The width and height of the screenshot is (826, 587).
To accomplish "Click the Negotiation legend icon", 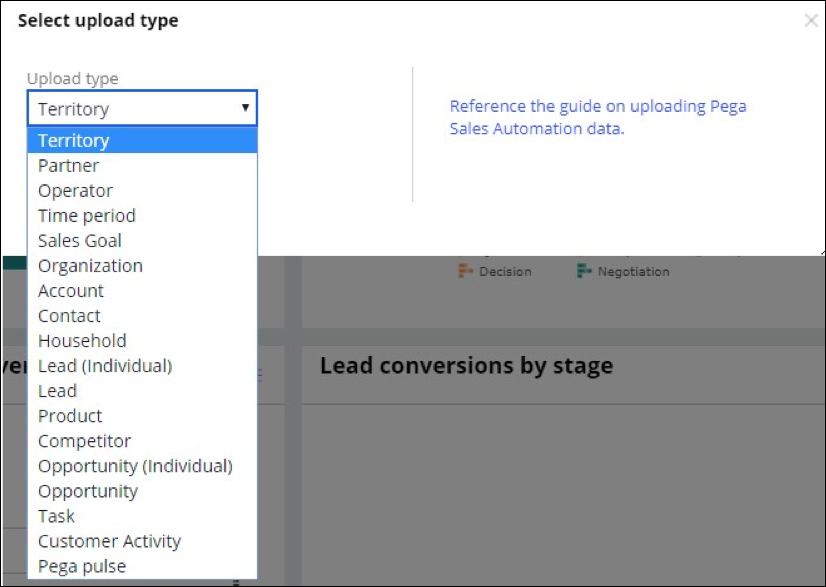I will coord(584,271).
